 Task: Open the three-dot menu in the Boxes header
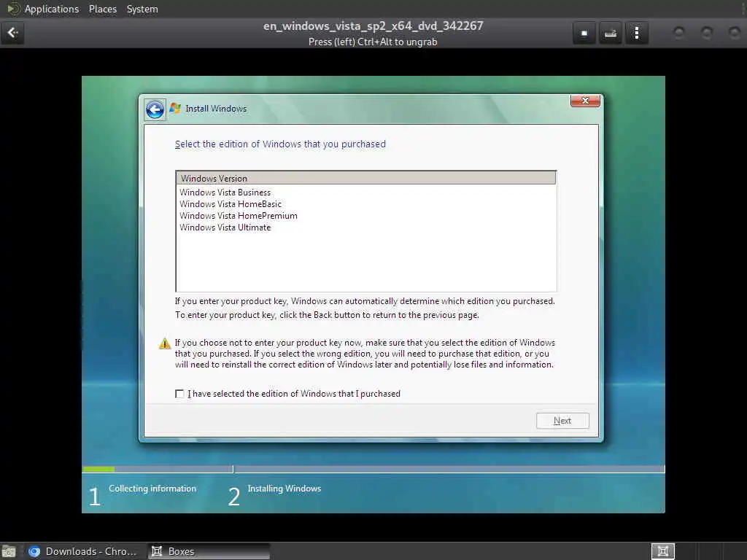(636, 34)
